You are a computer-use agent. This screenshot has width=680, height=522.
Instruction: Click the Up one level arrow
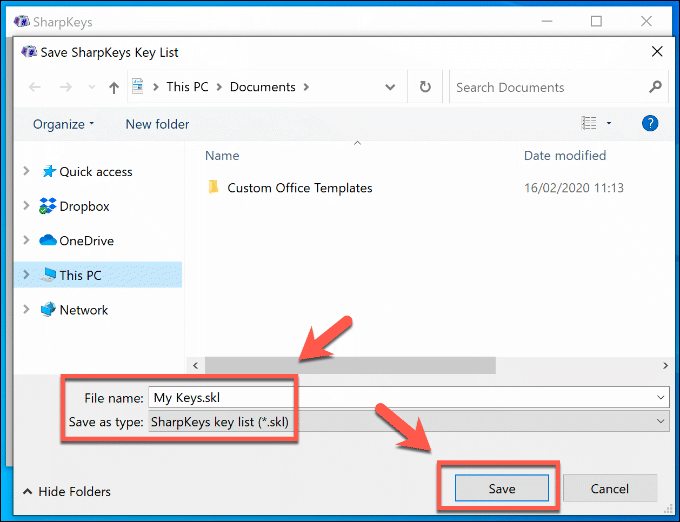[x=114, y=88]
